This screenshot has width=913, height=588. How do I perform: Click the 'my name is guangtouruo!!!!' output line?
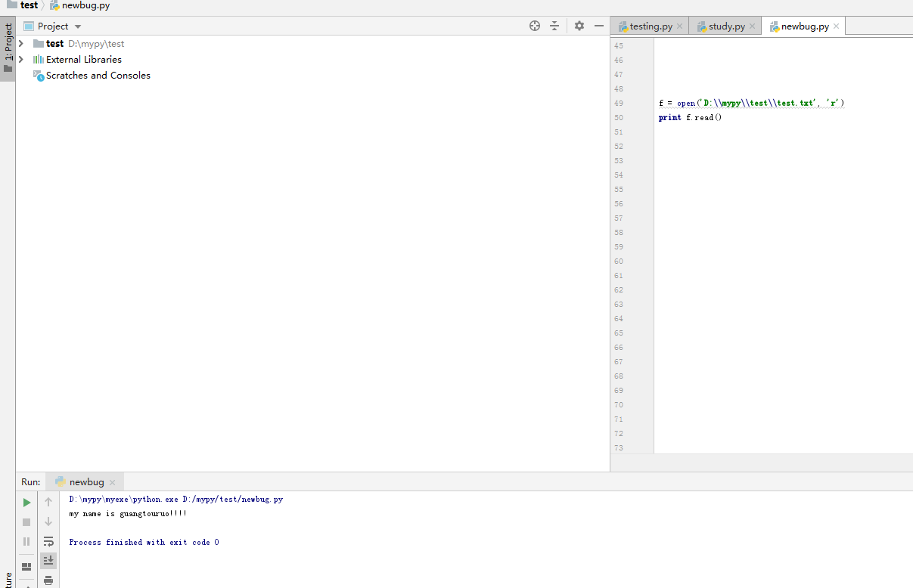tap(128, 514)
